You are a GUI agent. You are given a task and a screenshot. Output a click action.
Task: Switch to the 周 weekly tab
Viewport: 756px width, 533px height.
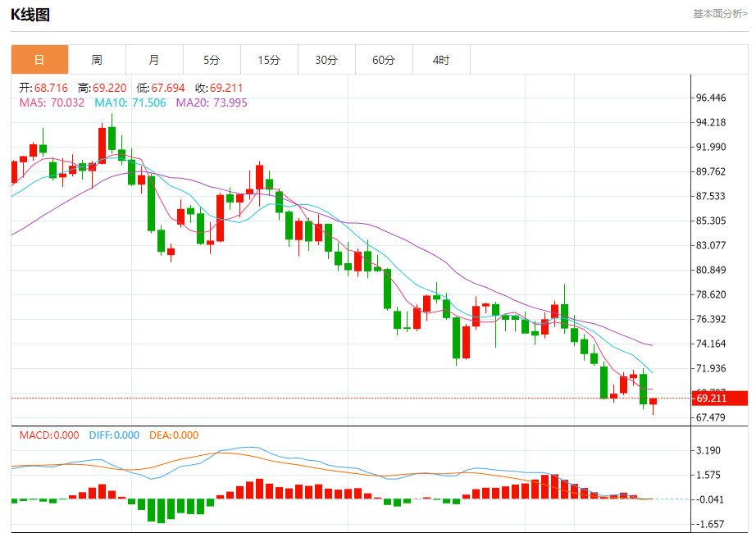click(x=97, y=60)
